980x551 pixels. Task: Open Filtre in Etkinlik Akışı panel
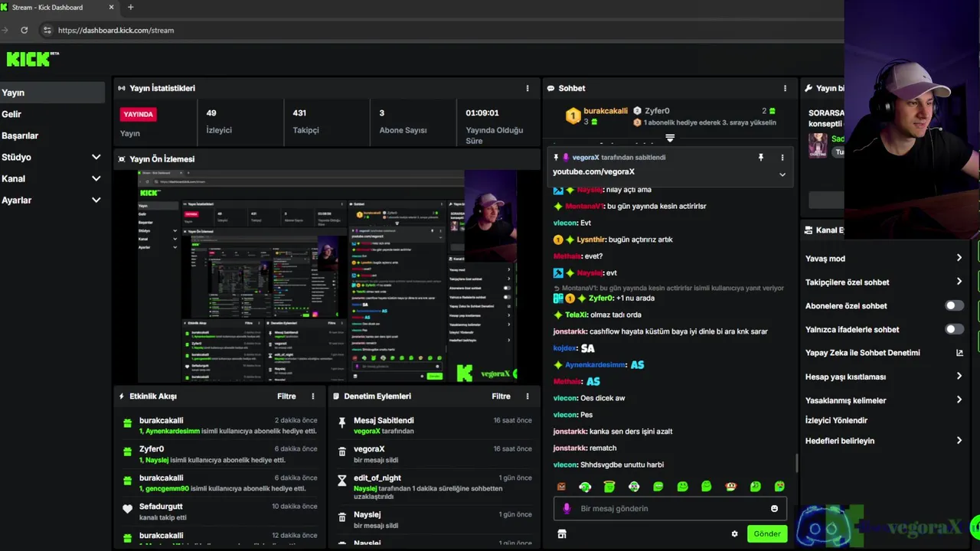[286, 396]
